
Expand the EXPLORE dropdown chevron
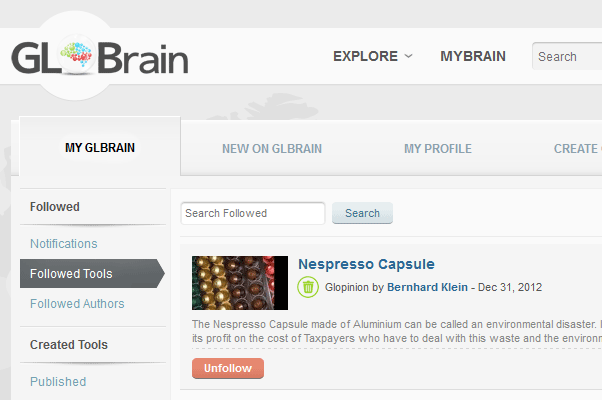coord(408,56)
